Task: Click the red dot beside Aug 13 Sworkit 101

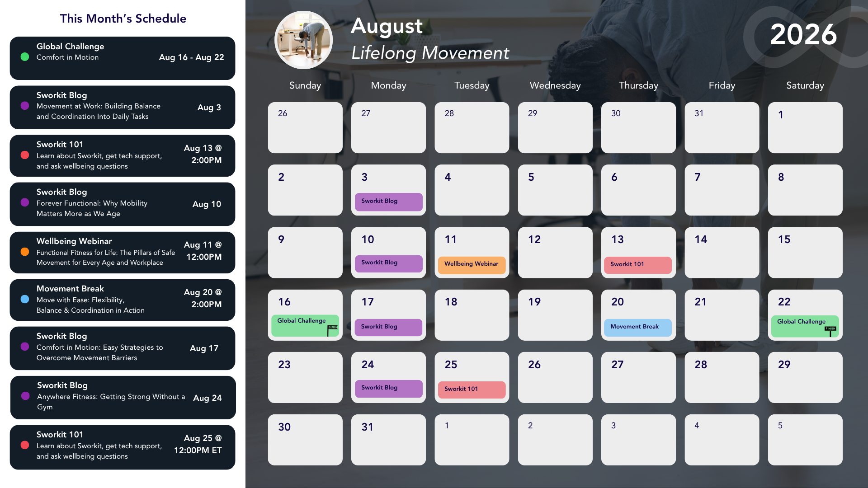Action: 25,155
